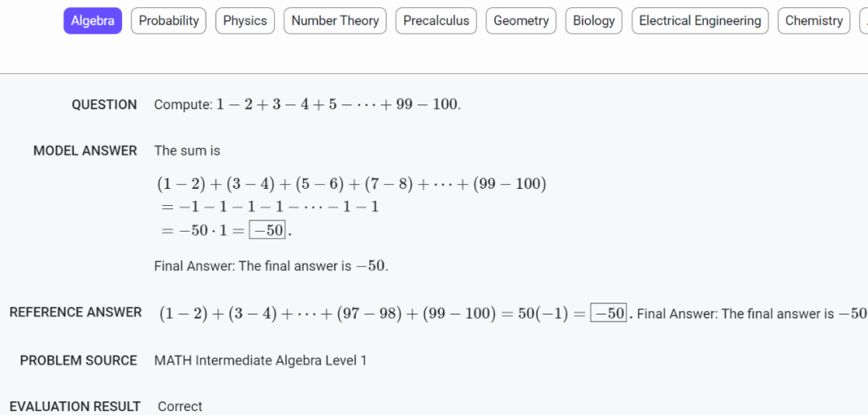Select the Geometry tab

point(521,21)
